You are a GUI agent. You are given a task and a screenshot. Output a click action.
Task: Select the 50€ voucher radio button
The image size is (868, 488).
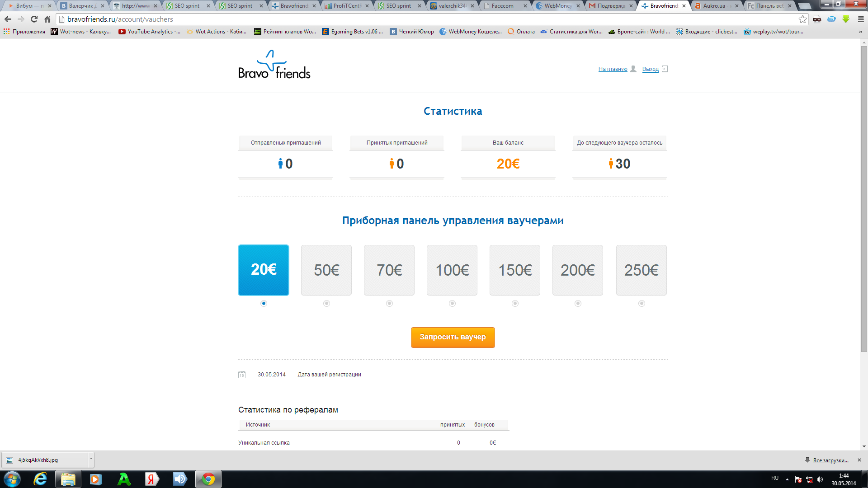click(x=326, y=304)
